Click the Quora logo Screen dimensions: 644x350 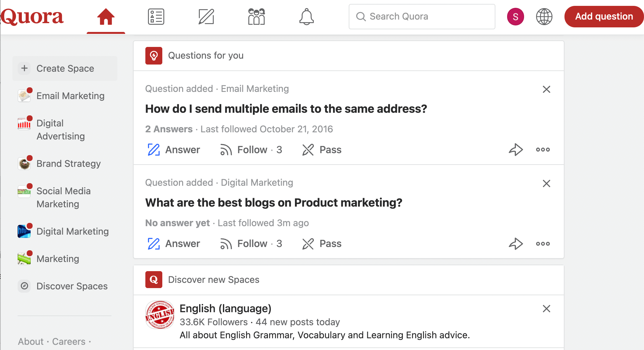point(32,17)
